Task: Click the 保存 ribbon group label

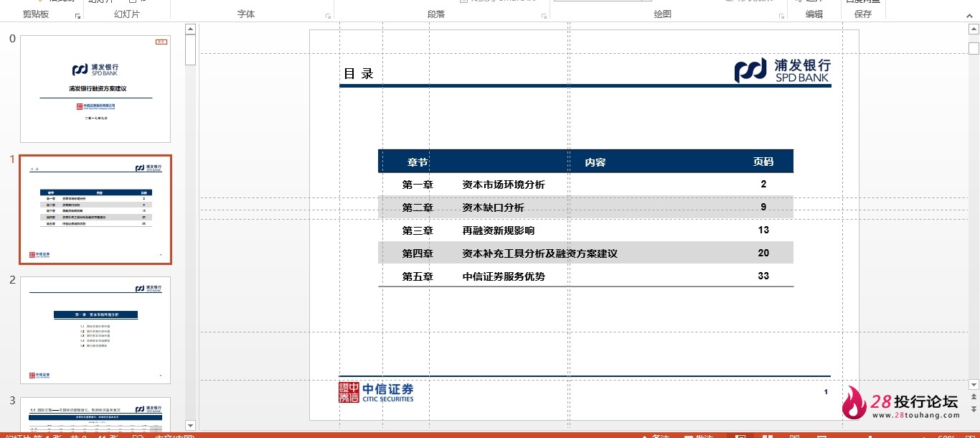Action: (x=863, y=14)
